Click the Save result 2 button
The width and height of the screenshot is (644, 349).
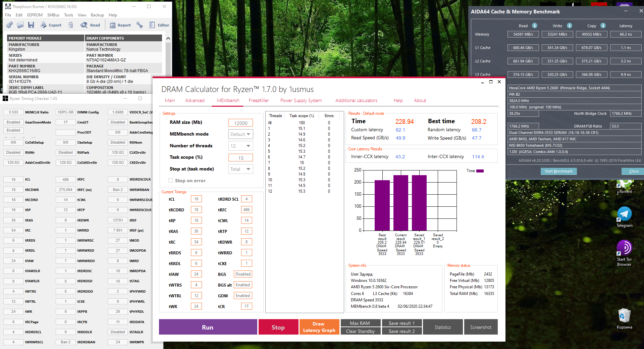pos(402,331)
